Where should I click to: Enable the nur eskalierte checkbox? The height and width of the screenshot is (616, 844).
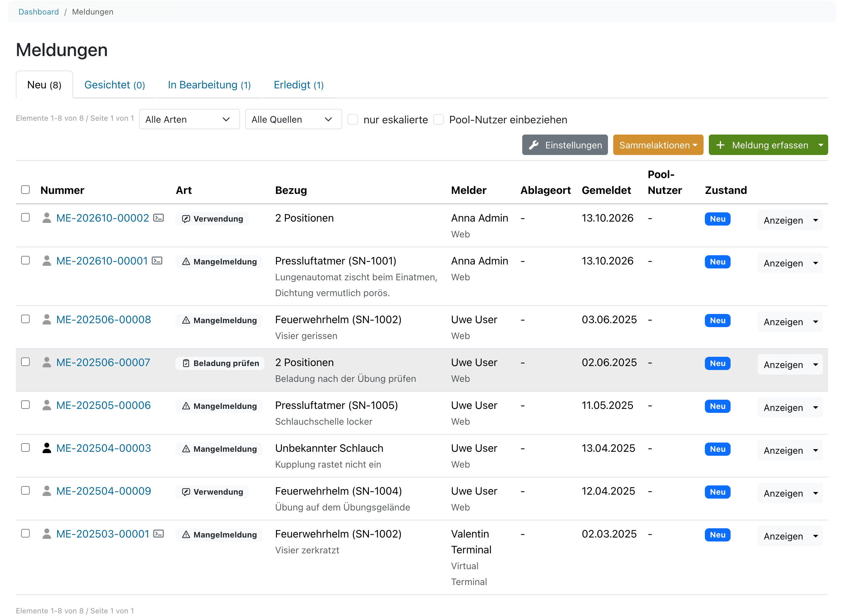click(x=353, y=120)
